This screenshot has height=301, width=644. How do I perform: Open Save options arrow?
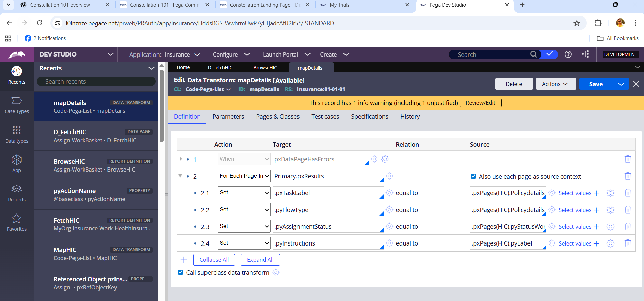pyautogui.click(x=621, y=84)
